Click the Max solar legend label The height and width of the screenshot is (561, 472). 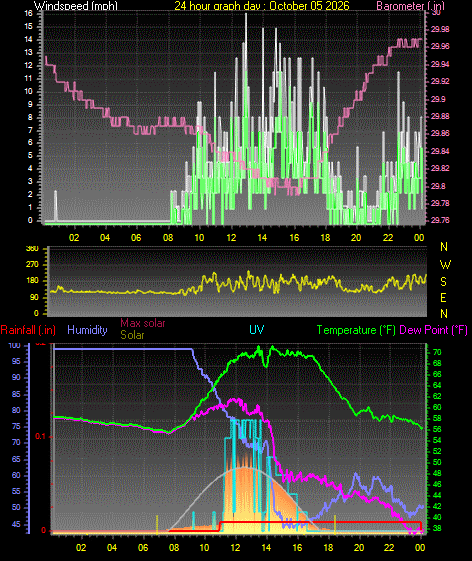click(x=142, y=323)
